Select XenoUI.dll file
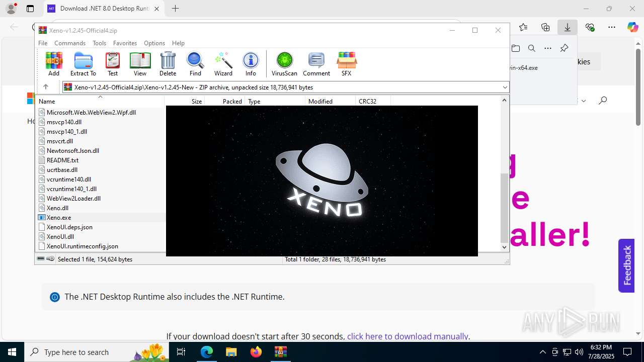 [x=60, y=236]
